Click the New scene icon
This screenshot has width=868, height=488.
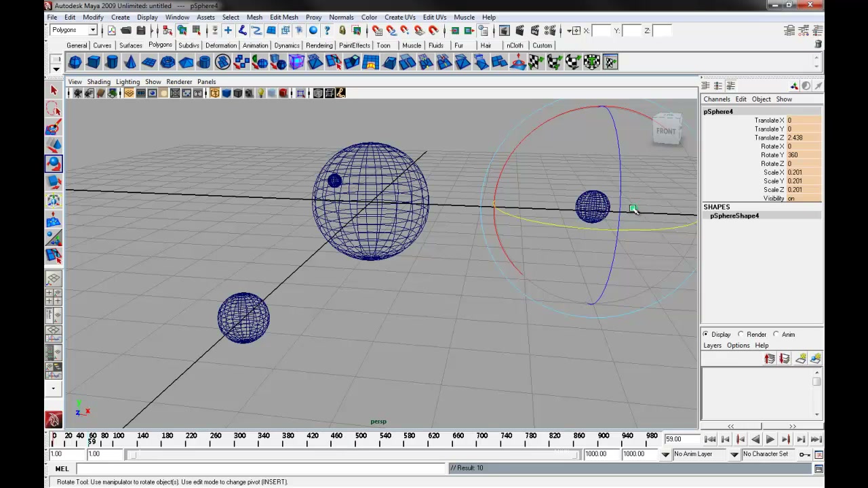(x=112, y=30)
